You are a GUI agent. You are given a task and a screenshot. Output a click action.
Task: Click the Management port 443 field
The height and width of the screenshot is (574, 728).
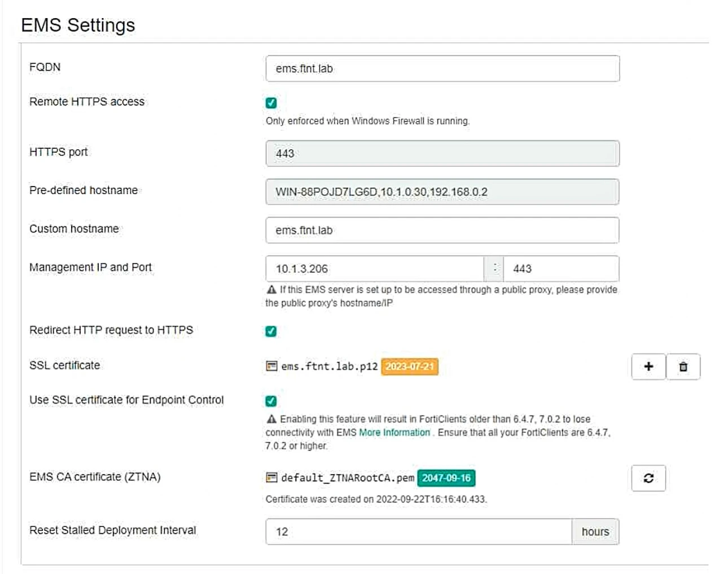tap(560, 268)
